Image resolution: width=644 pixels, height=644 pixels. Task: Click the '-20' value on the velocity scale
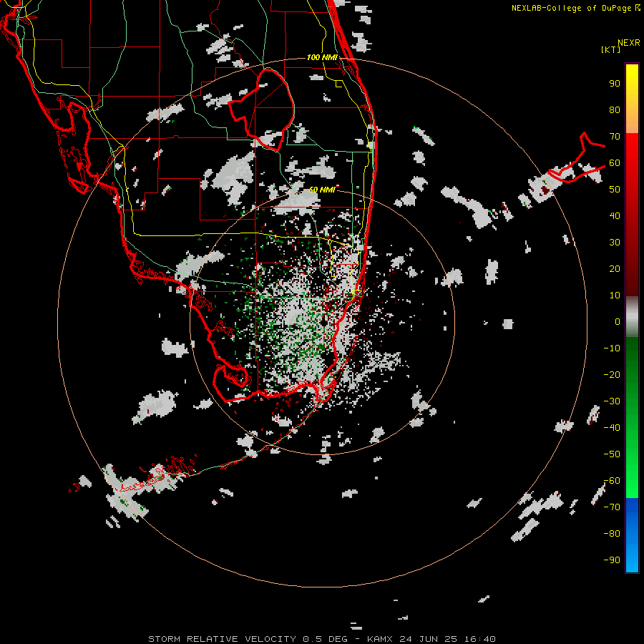pos(612,374)
